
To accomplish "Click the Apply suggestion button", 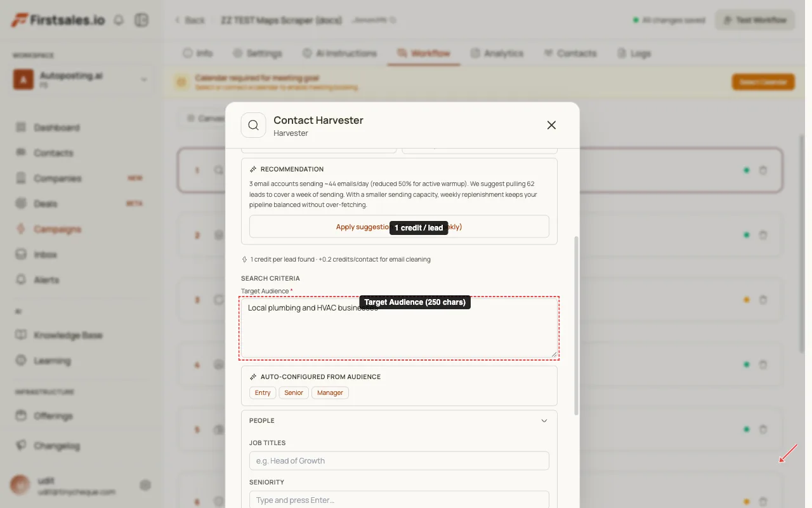I will (399, 227).
